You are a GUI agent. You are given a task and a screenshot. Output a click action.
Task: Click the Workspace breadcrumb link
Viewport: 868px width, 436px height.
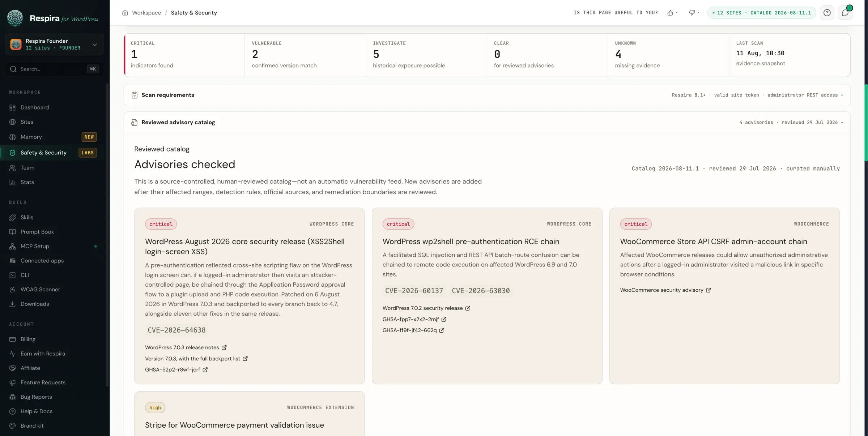click(146, 13)
